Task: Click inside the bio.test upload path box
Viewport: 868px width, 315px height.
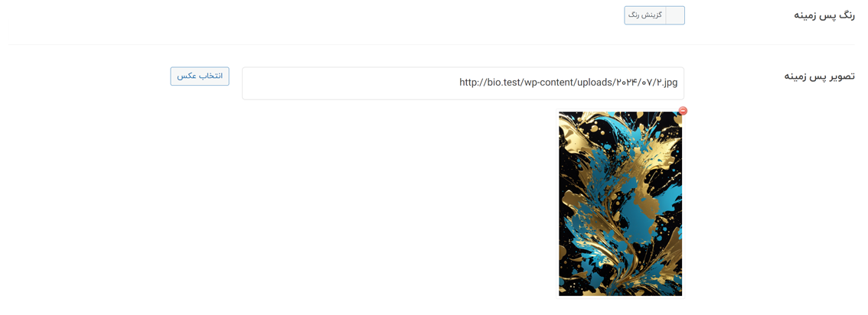Action: click(463, 83)
